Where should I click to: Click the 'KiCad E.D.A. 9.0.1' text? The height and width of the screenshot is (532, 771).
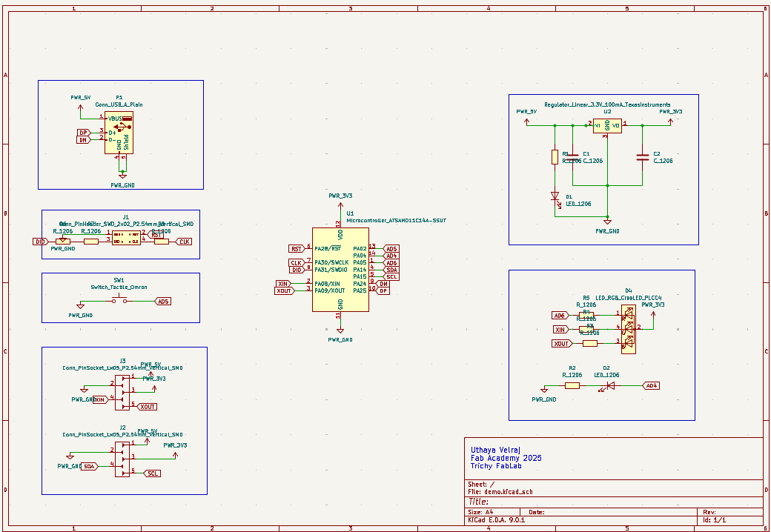496,519
